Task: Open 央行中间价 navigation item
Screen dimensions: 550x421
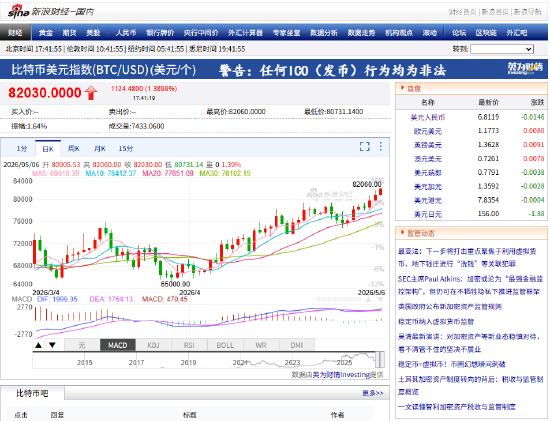Action: pos(201,33)
